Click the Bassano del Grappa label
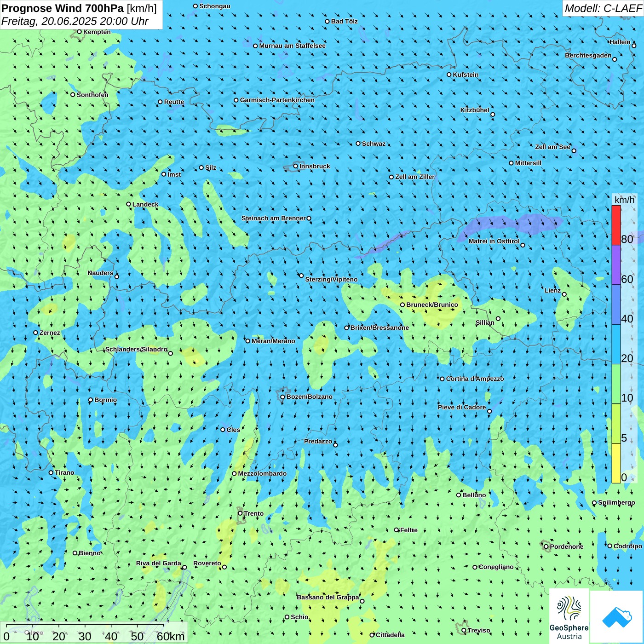 tap(328, 597)
